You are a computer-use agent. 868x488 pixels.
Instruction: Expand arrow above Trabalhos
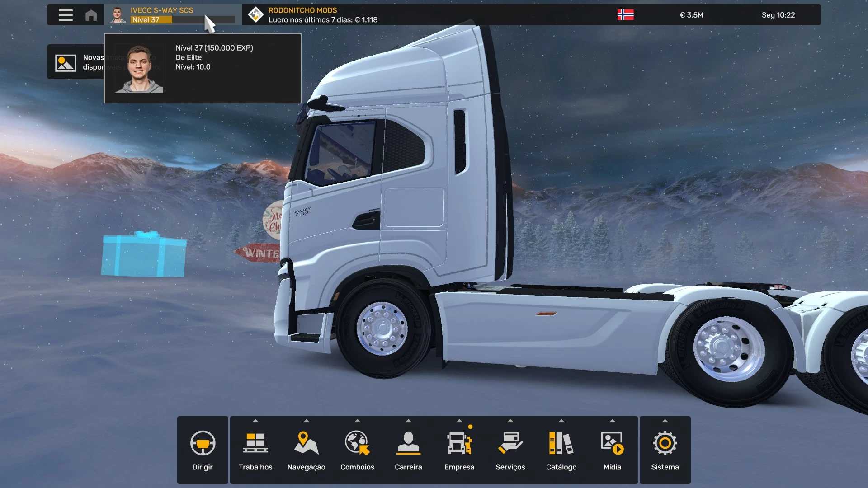[255, 421]
